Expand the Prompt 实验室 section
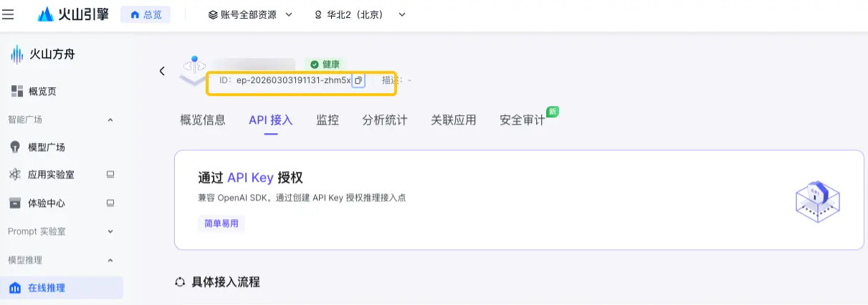This screenshot has height=305, width=868. [110, 231]
